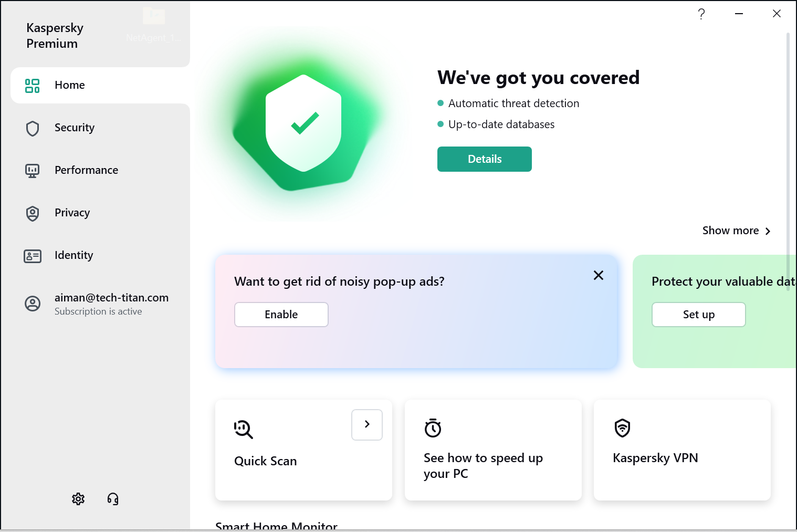Click the Kaspersky VPN shield icon
The height and width of the screenshot is (532, 797).
click(x=622, y=427)
